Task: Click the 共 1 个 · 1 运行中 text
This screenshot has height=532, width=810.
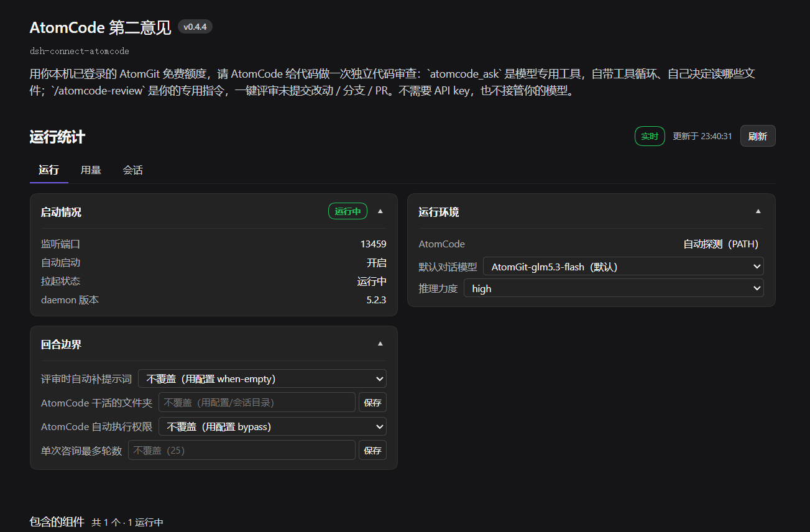Action: [127, 523]
